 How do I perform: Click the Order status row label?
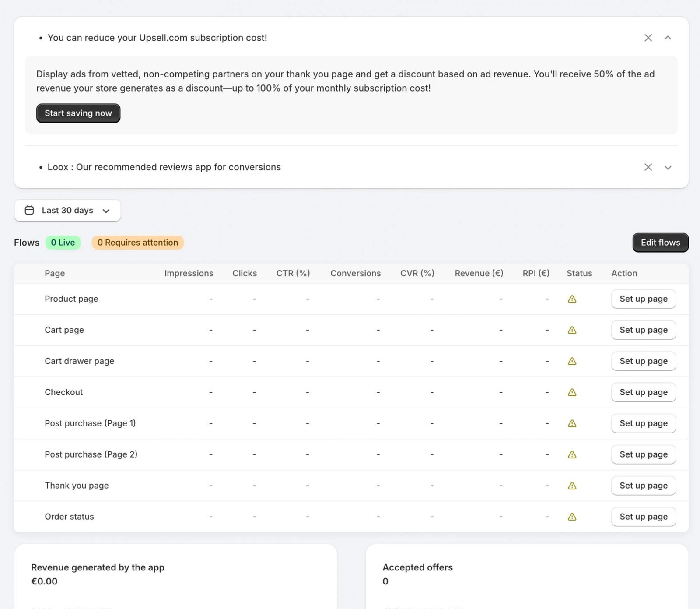[69, 517]
